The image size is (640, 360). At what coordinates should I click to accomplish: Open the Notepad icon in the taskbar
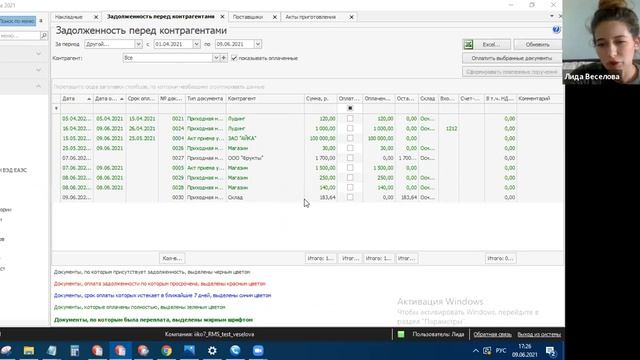51,351
